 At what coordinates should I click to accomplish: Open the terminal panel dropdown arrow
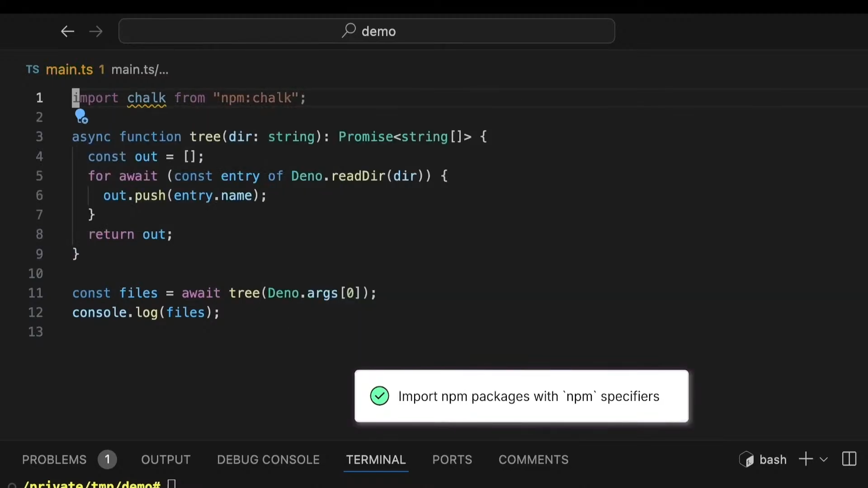(825, 460)
